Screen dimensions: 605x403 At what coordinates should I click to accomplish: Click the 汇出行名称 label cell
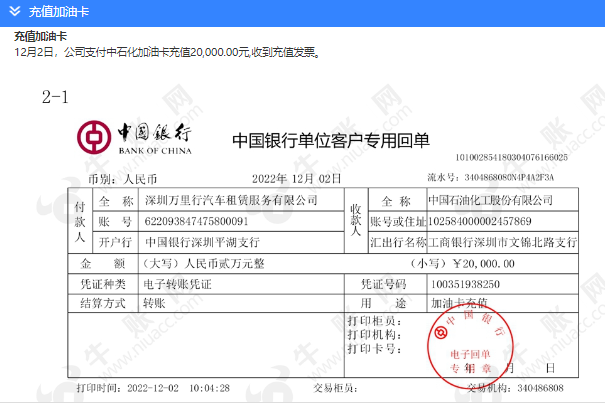[x=398, y=242]
